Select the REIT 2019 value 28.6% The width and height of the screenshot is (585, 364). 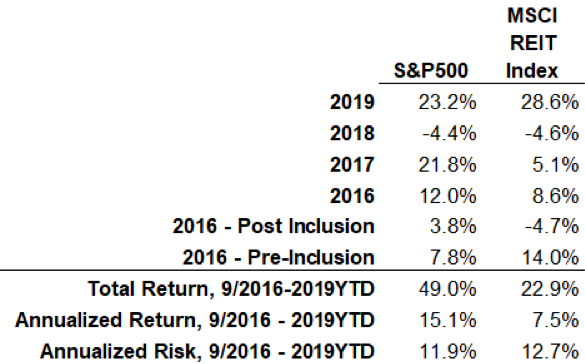(550, 102)
